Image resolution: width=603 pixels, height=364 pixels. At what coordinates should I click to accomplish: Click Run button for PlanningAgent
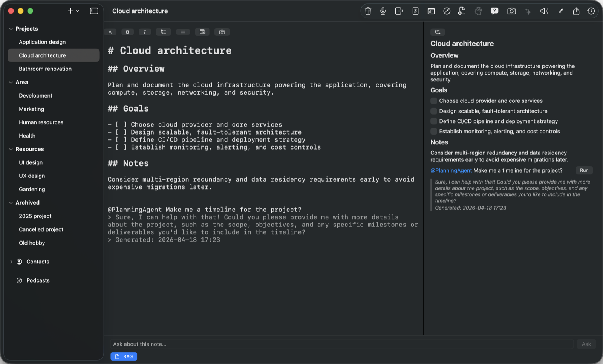(x=584, y=170)
